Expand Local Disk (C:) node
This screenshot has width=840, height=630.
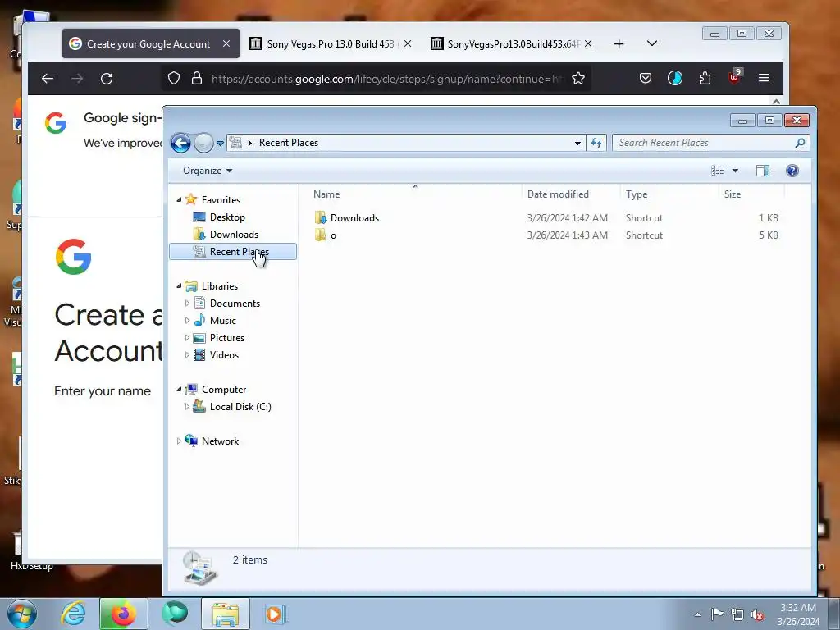click(x=187, y=407)
